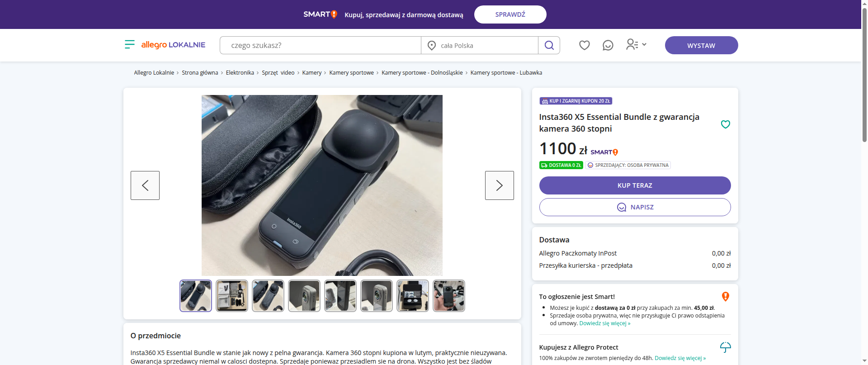Select the sixth gallery thumbnail

click(x=377, y=296)
